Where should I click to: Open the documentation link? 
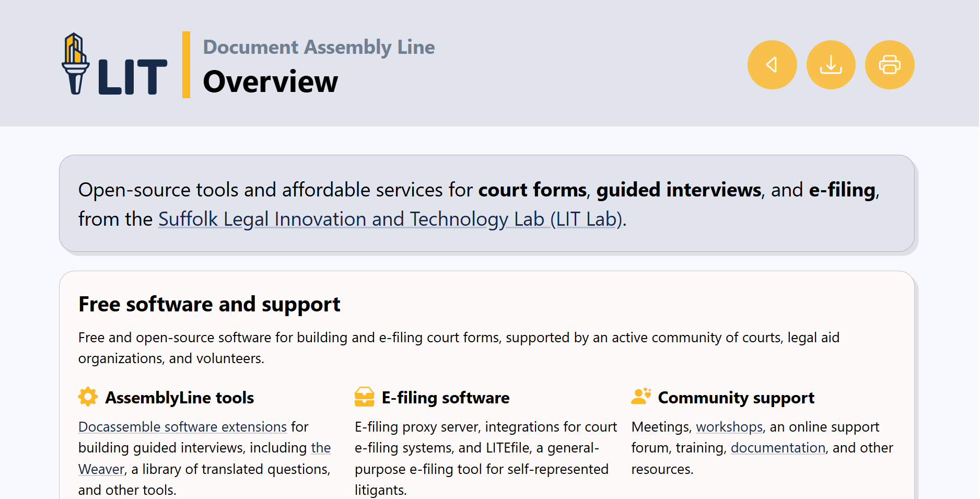778,448
